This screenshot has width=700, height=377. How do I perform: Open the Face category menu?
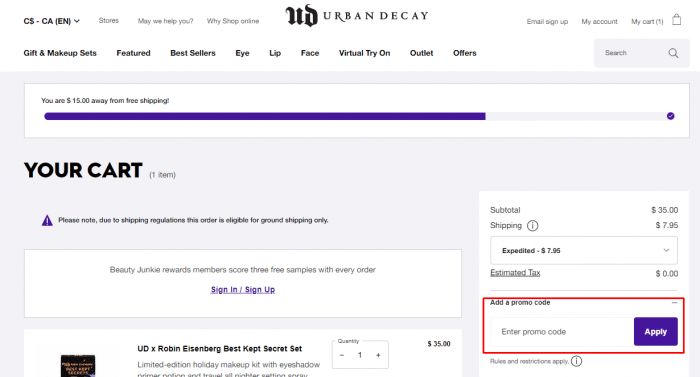pos(310,53)
